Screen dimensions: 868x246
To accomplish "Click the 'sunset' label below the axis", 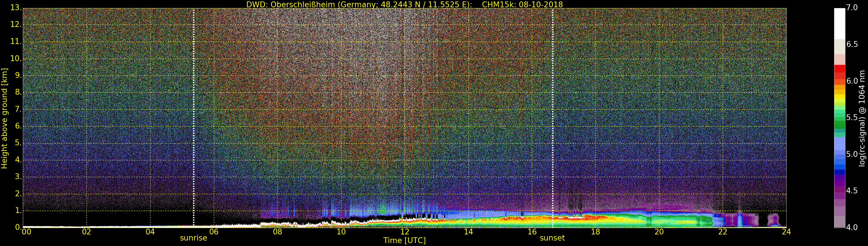I will 552,238.
